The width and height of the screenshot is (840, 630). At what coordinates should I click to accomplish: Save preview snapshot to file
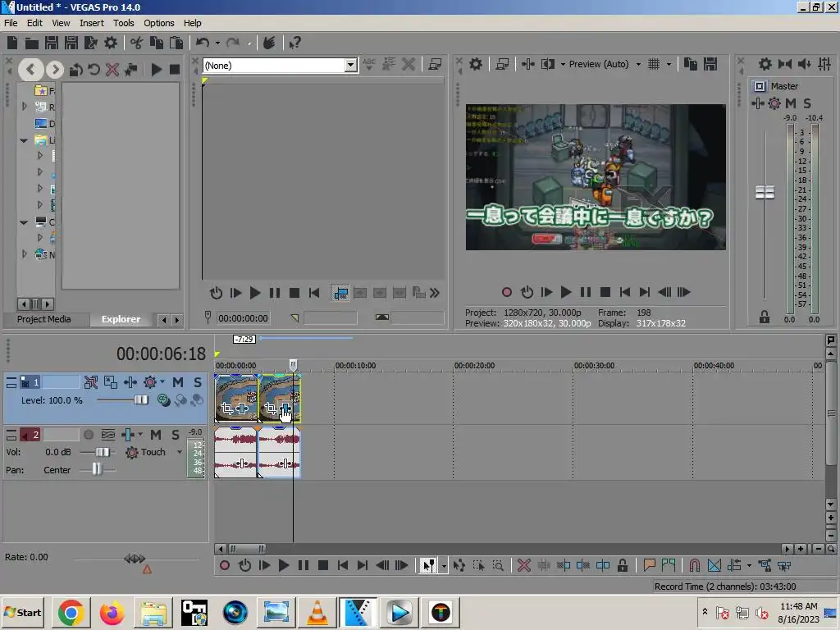[x=710, y=64]
